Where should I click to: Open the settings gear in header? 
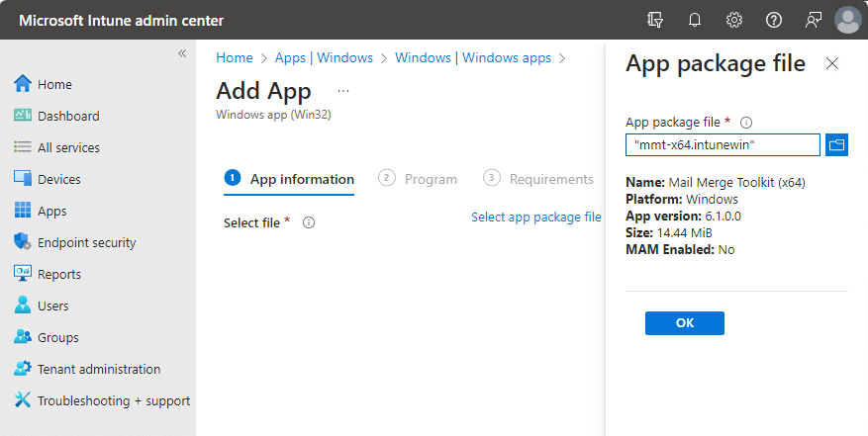(x=734, y=20)
